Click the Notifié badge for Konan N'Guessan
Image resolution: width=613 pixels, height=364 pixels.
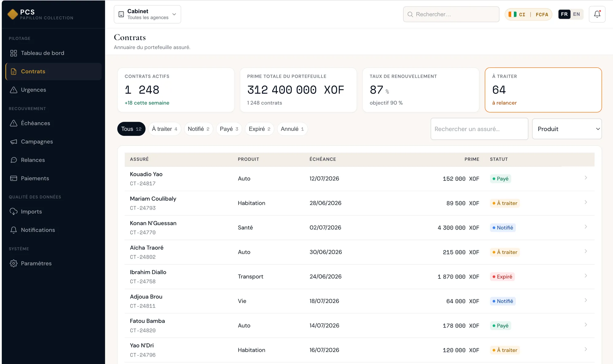(x=503, y=228)
